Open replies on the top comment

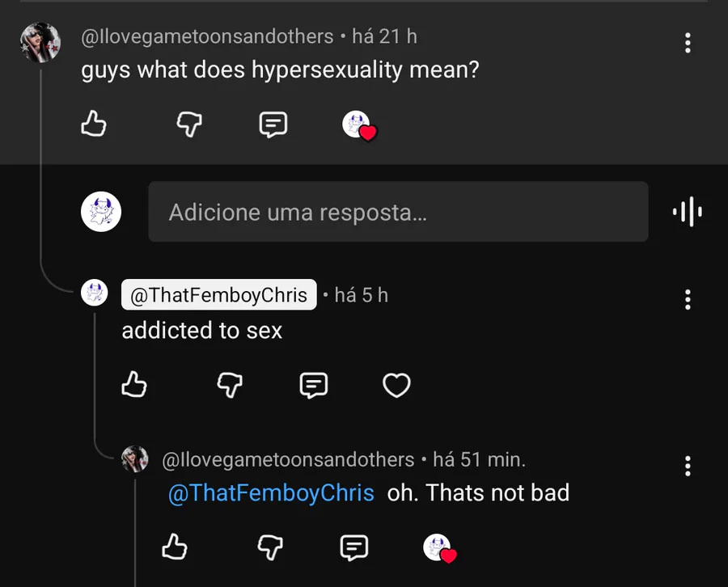pyautogui.click(x=273, y=125)
